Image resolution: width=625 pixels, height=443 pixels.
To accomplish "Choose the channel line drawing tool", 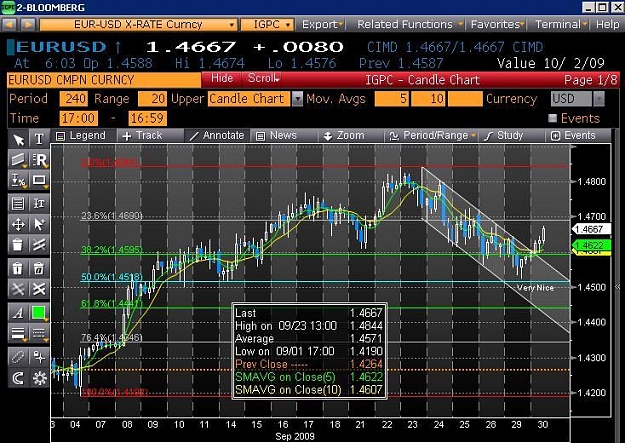I will pyautogui.click(x=18, y=160).
